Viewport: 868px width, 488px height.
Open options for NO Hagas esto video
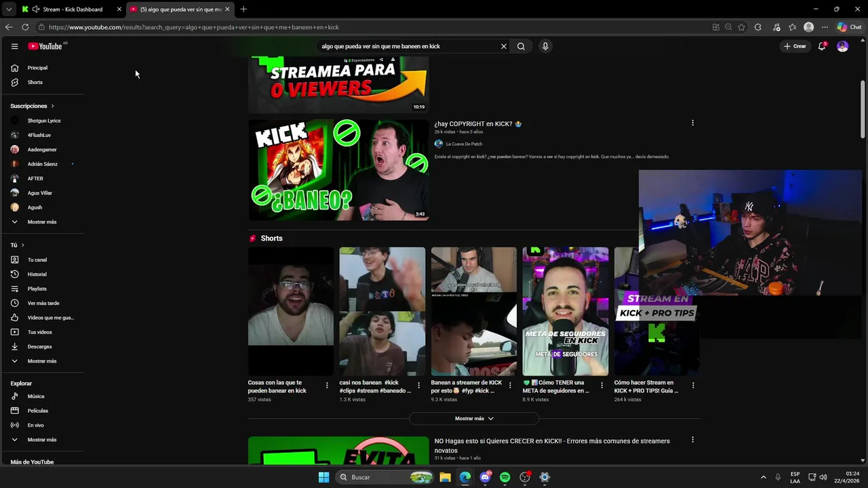pyautogui.click(x=692, y=440)
